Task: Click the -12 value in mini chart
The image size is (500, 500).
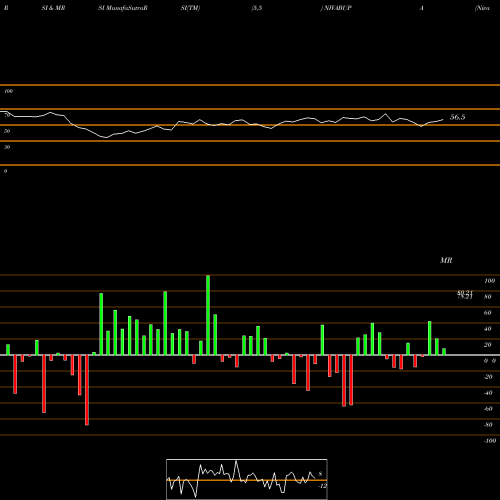Action: click(x=322, y=486)
